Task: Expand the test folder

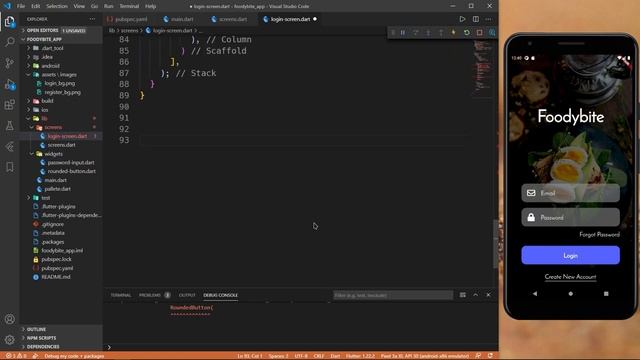Action: [x=61, y=198]
